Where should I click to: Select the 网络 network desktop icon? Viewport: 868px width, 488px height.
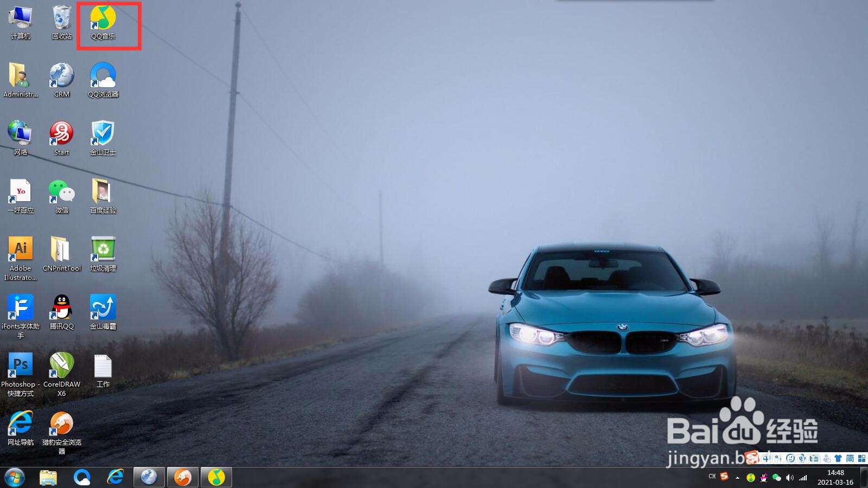point(21,138)
